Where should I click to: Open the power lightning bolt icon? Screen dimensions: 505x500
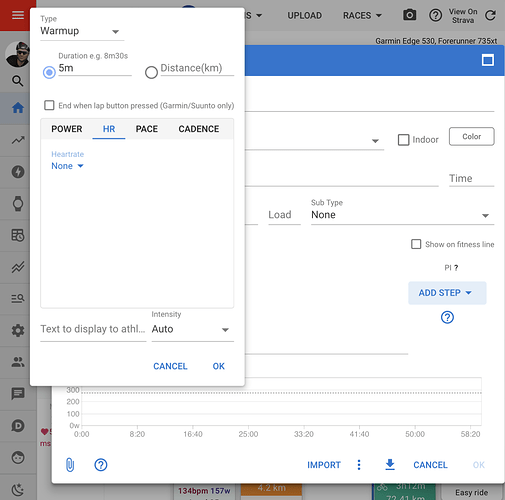click(x=18, y=172)
